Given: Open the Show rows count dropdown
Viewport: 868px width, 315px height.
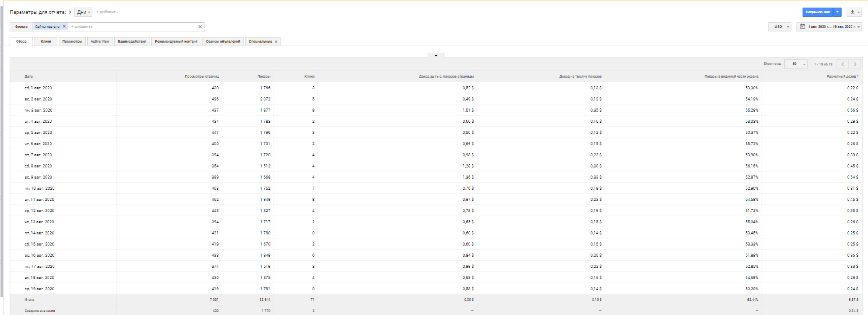Looking at the screenshot, I should click(796, 64).
